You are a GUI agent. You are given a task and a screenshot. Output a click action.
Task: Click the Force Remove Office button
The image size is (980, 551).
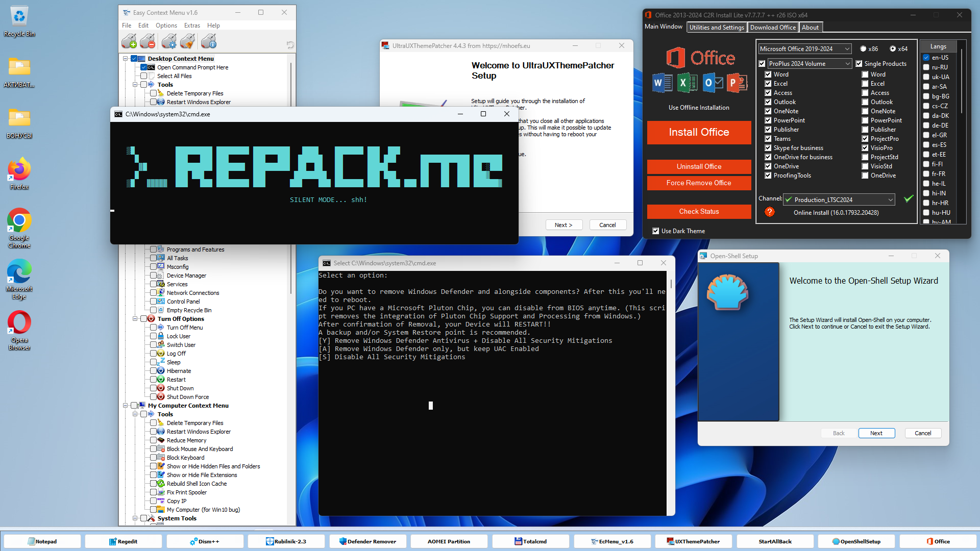pyautogui.click(x=699, y=183)
